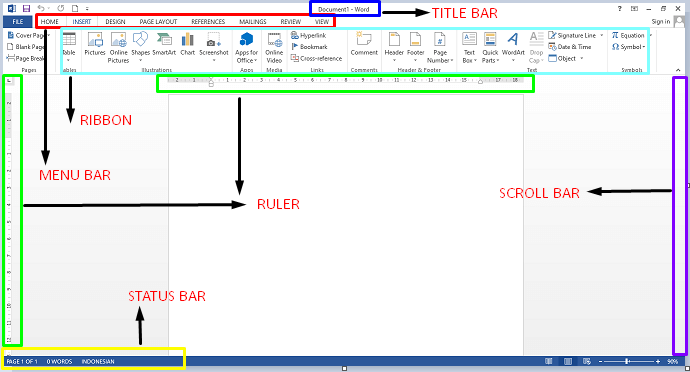Screen dimensions: 690x372
Task: Insert a Page Break
Action: pyautogui.click(x=26, y=58)
